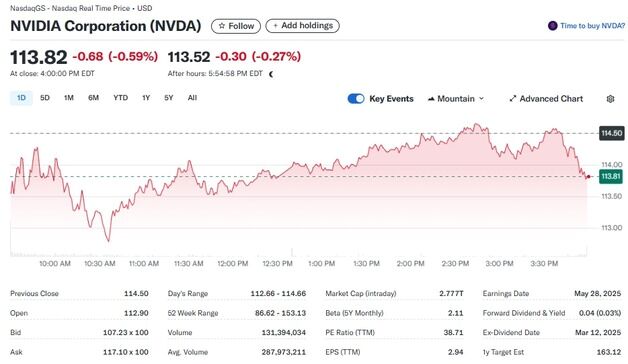Click the Add holdings button
Screen dimensions: 628x364
coord(302,26)
